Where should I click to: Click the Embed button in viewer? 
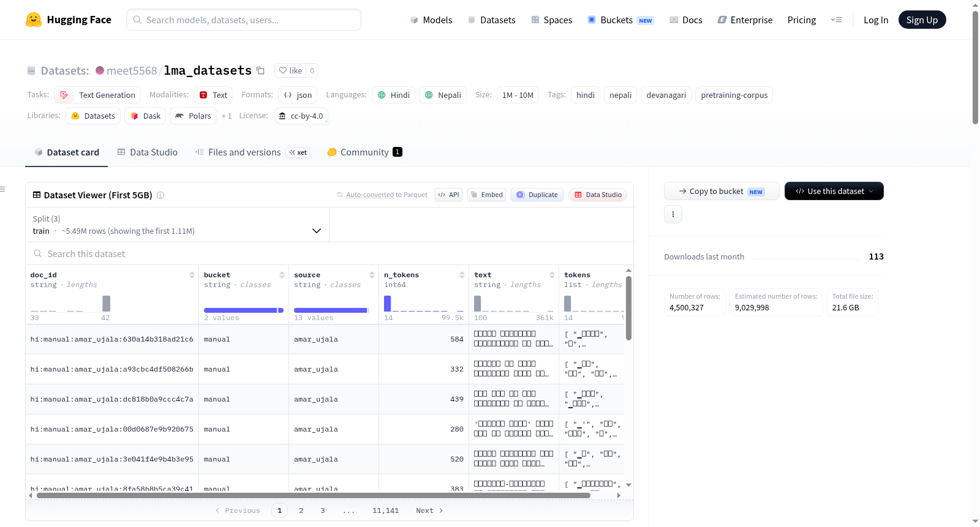coord(486,195)
